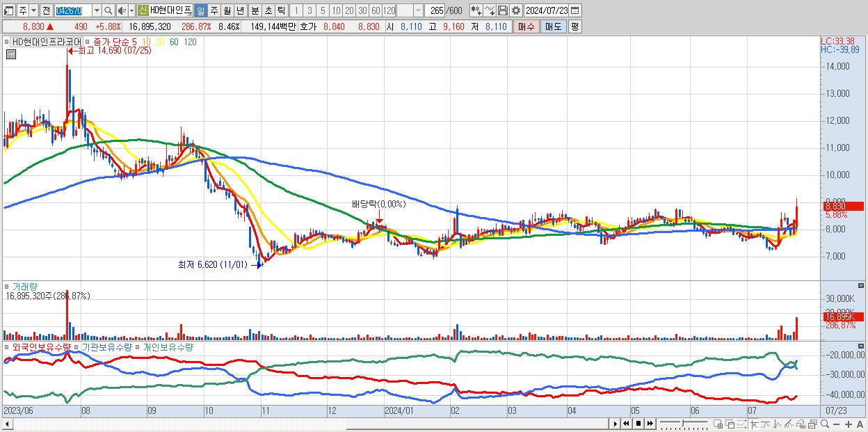Select the trend line drawing tool
This screenshot has height=432, width=868.
point(766,424)
